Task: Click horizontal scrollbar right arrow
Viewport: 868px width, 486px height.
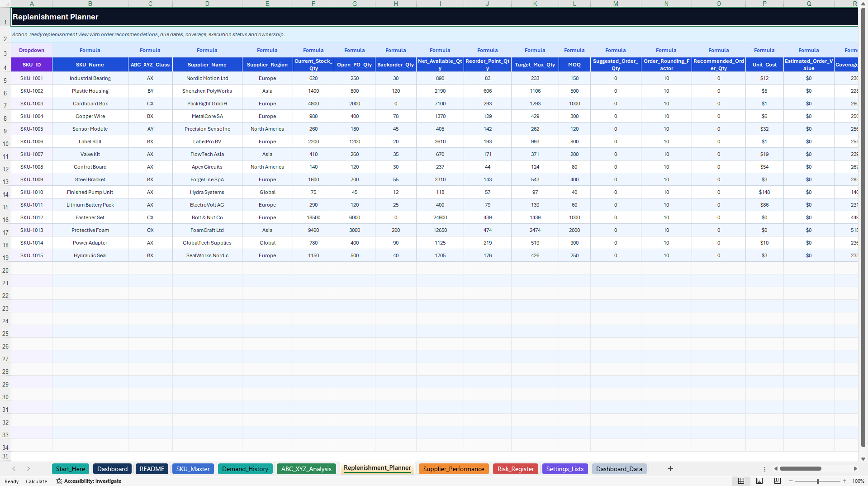Action: tap(855, 469)
